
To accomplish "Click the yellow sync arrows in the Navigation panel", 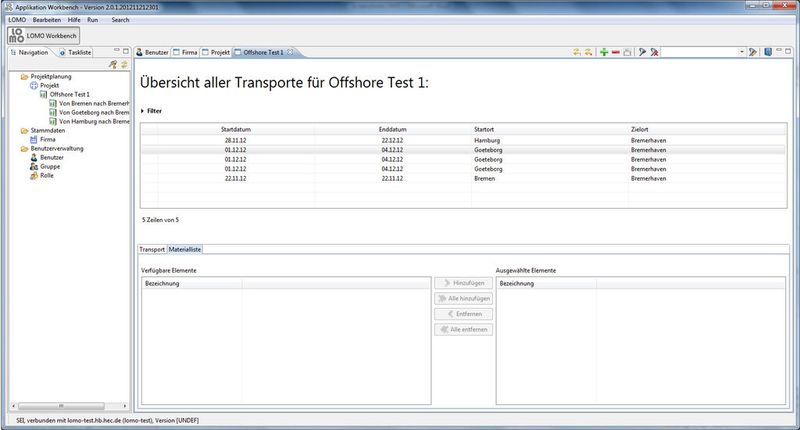I will coord(124,64).
